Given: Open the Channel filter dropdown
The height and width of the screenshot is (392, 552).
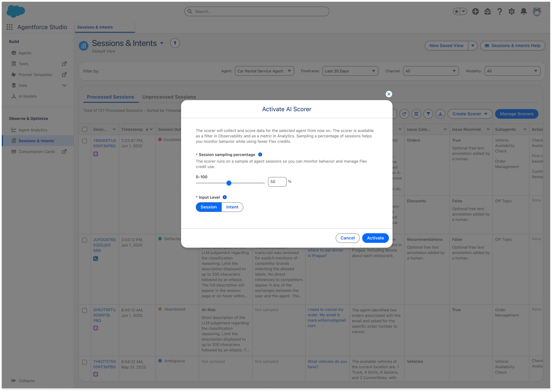Looking at the screenshot, I should 431,71.
